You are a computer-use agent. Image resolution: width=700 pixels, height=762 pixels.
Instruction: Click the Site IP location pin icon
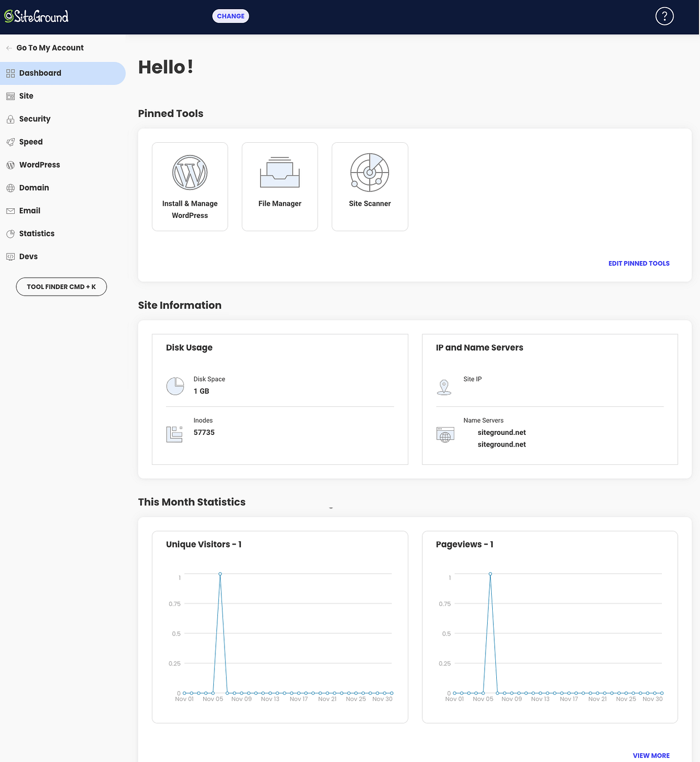coord(444,387)
